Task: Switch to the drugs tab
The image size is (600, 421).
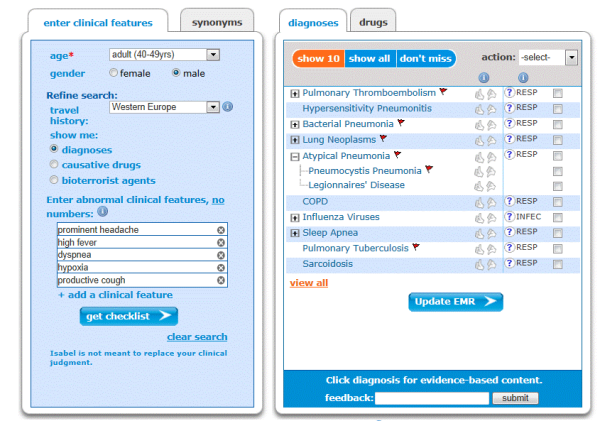Action: pyautogui.click(x=373, y=22)
